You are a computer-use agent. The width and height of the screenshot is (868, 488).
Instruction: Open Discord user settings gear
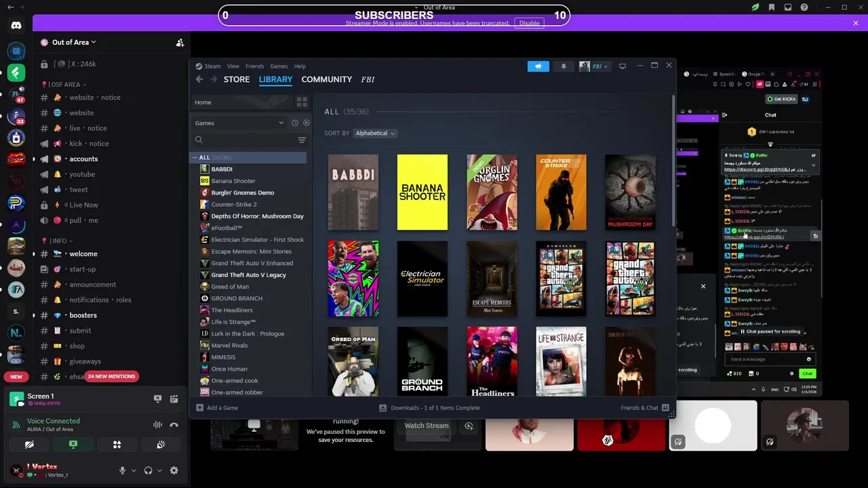pyautogui.click(x=174, y=470)
